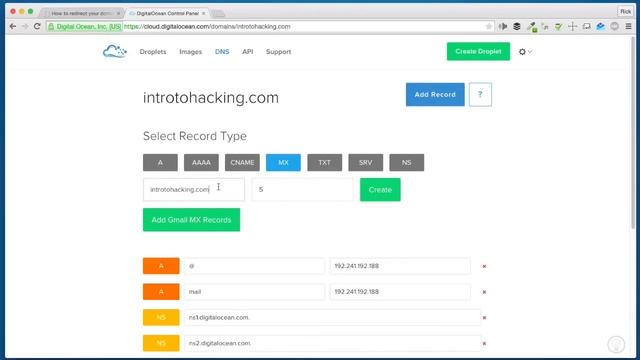Click the blue Add Record button
Viewport: 640px width, 360px height.
tap(435, 95)
